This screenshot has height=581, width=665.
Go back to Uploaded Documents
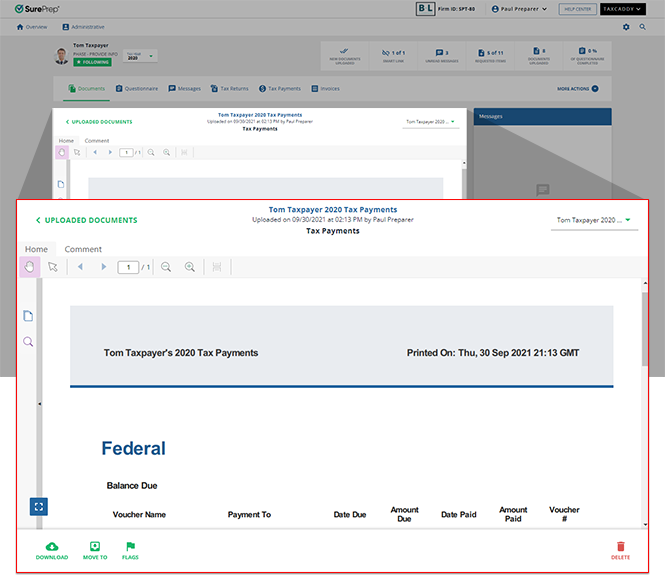pos(86,220)
